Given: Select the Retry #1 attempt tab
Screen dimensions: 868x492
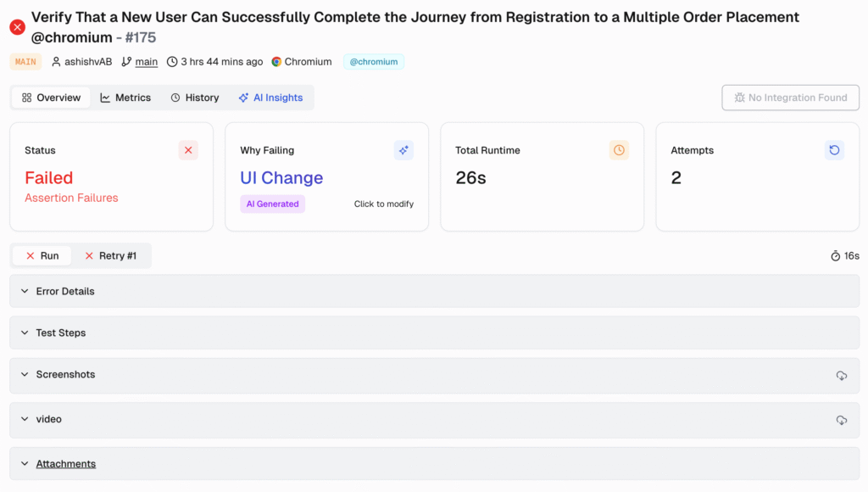Looking at the screenshot, I should point(110,255).
